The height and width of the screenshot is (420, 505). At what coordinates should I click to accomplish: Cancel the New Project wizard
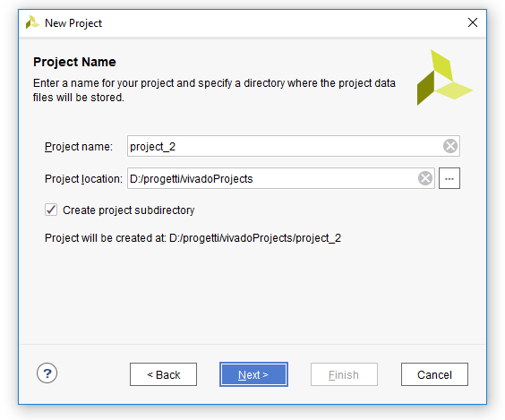point(434,374)
